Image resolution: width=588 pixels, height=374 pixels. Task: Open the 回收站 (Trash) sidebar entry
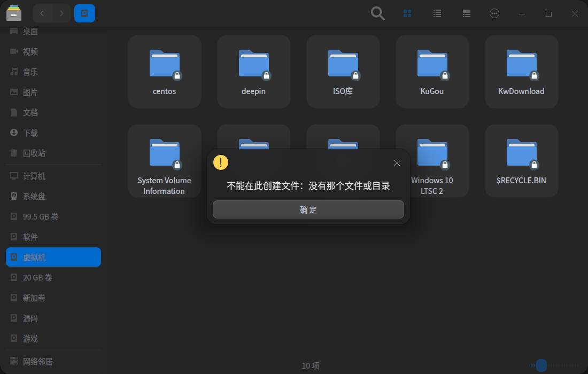[34, 153]
